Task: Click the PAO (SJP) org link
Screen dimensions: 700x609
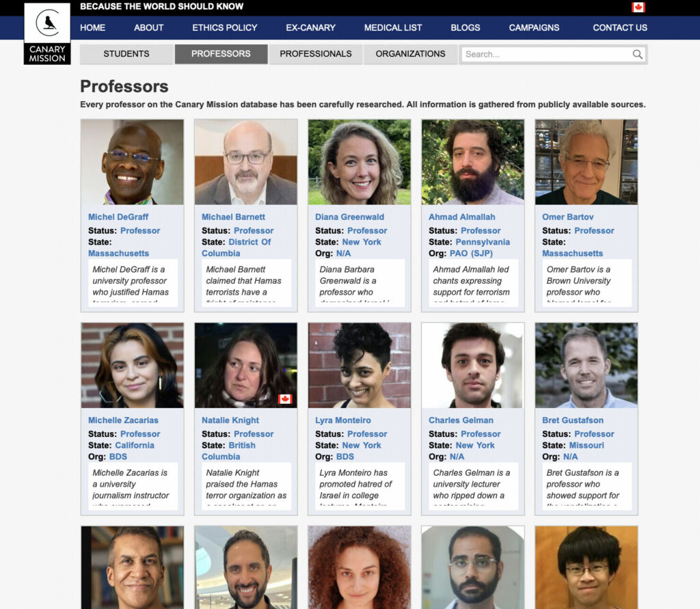Action: tap(471, 254)
